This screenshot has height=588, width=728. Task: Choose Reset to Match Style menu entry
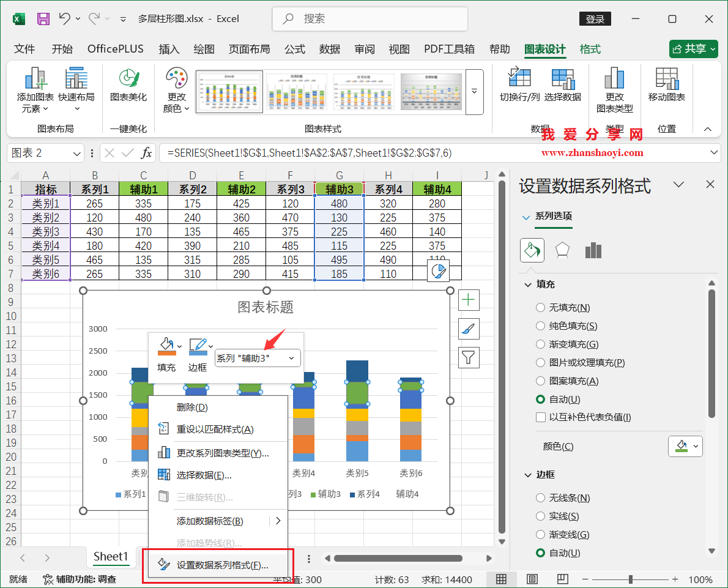pyautogui.click(x=218, y=429)
